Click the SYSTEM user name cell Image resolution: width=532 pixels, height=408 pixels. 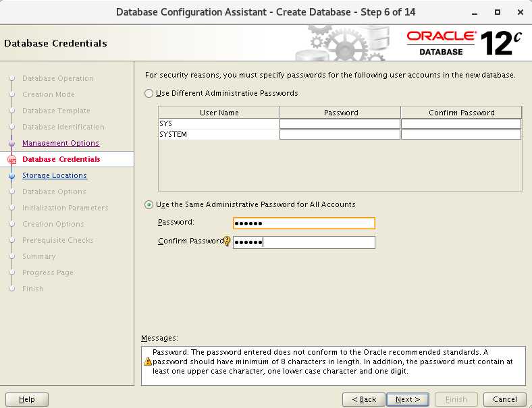(219, 134)
